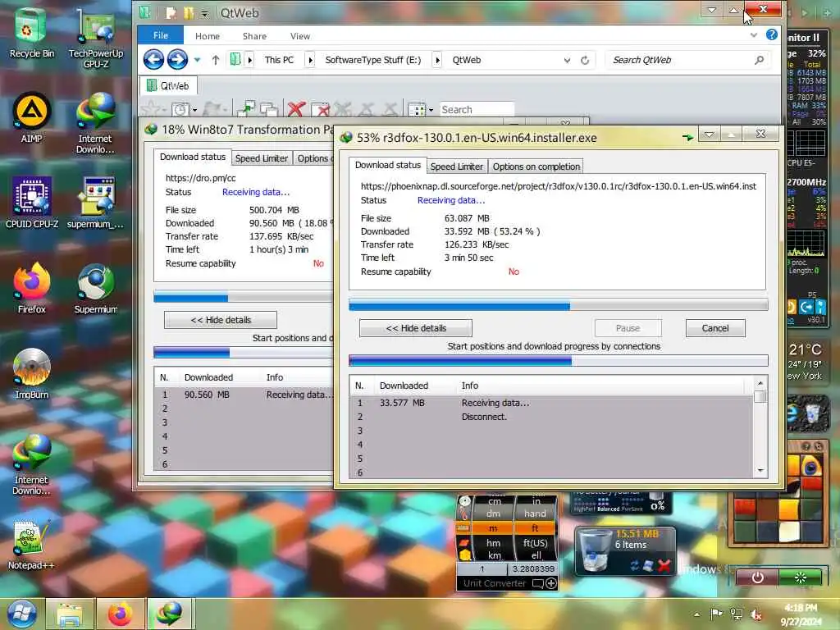
Task: Click the muted volume tray icon
Action: click(757, 615)
